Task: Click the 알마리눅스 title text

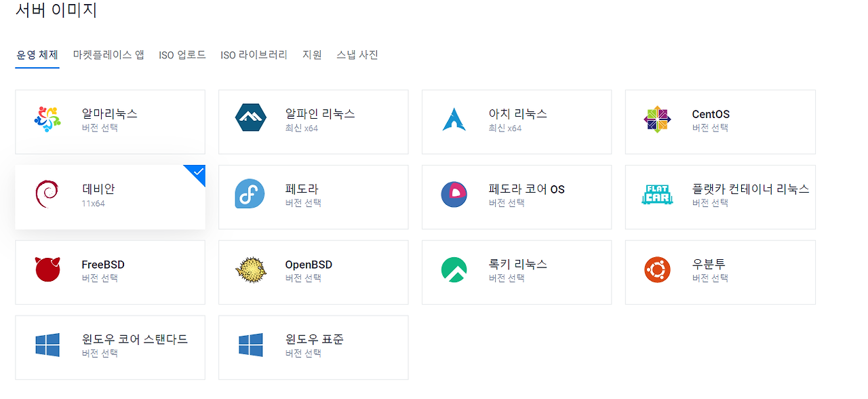Action: [x=109, y=114]
